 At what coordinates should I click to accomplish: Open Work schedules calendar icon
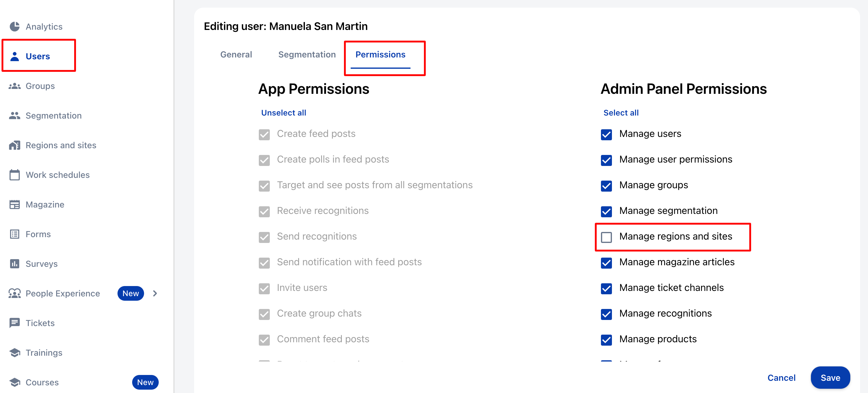pyautogui.click(x=14, y=175)
